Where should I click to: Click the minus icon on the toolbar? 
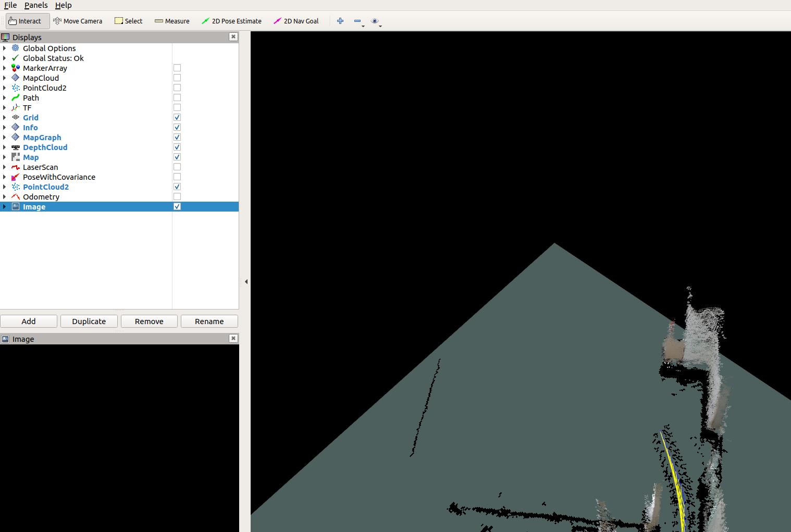(357, 20)
